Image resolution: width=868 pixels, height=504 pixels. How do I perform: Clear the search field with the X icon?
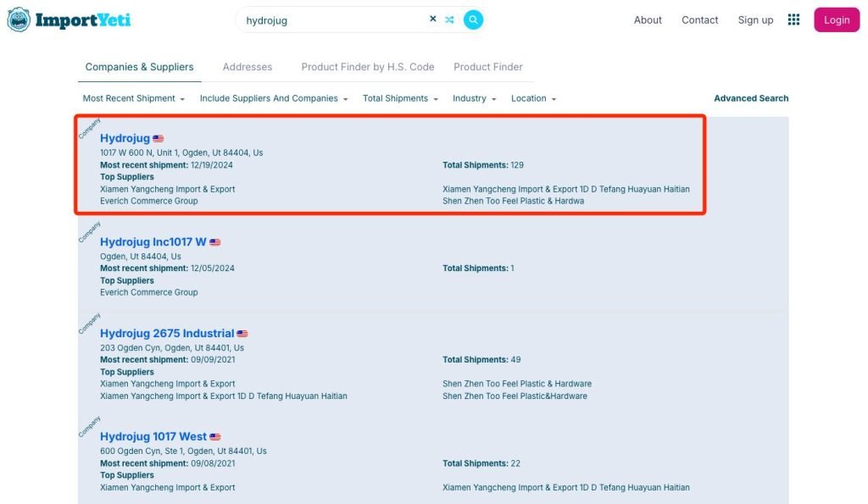click(x=433, y=19)
